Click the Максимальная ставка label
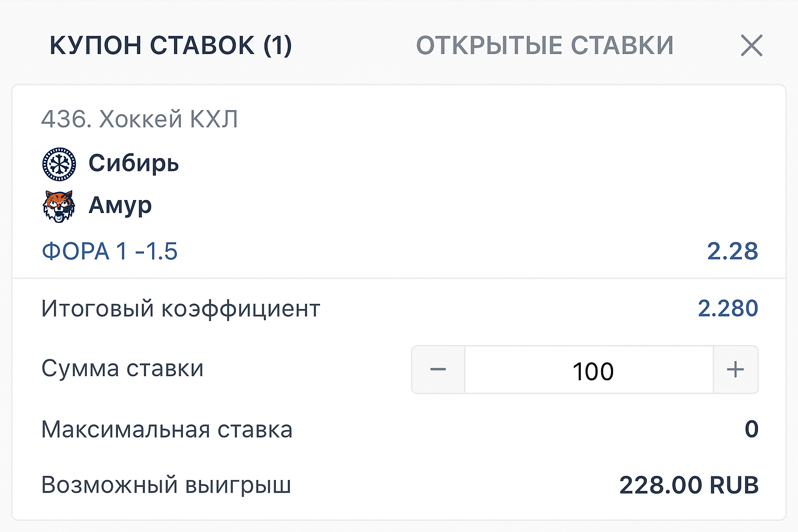 (167, 430)
